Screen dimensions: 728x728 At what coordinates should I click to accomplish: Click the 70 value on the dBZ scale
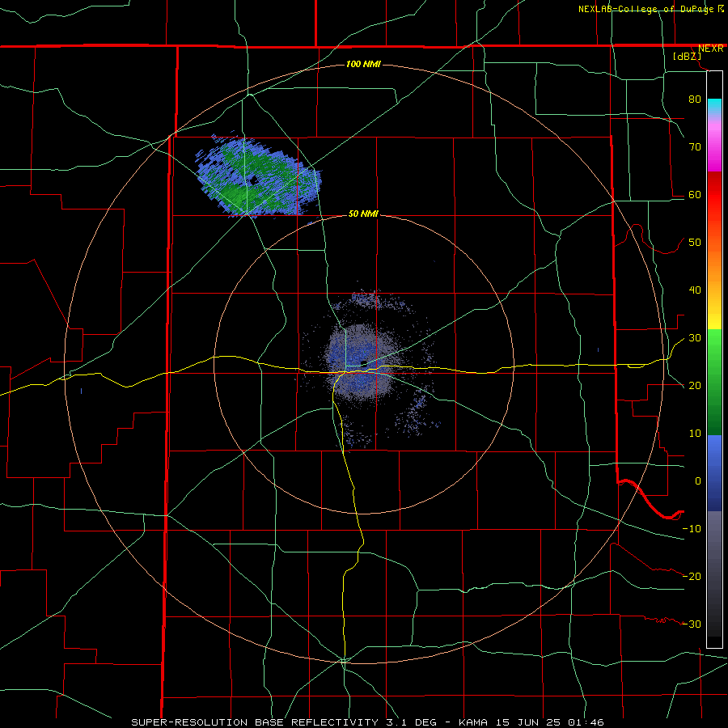(x=695, y=146)
